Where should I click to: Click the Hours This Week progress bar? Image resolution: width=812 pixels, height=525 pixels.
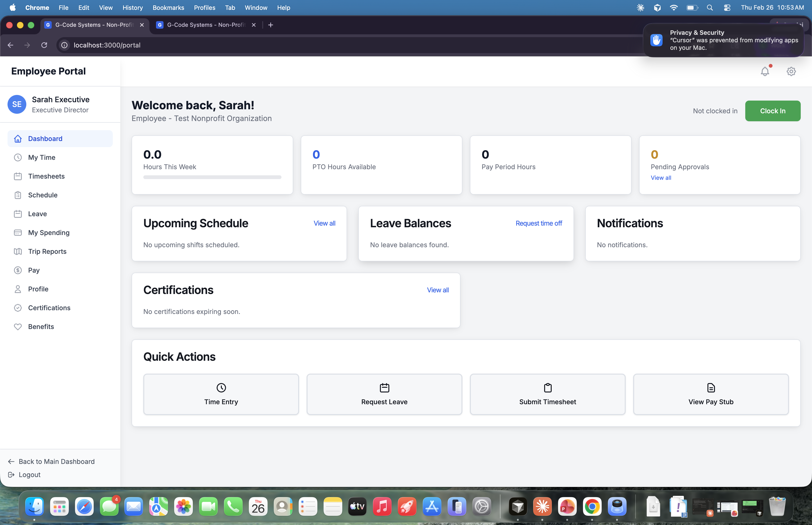(212, 177)
